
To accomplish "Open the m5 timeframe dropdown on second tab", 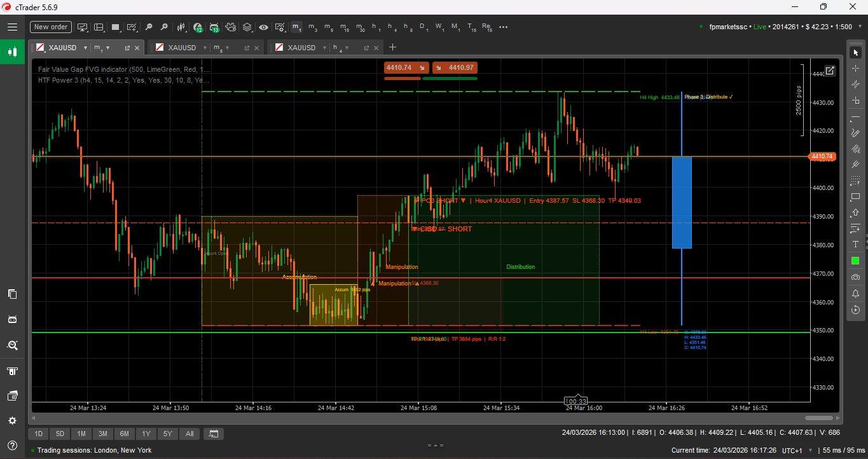I will [227, 48].
